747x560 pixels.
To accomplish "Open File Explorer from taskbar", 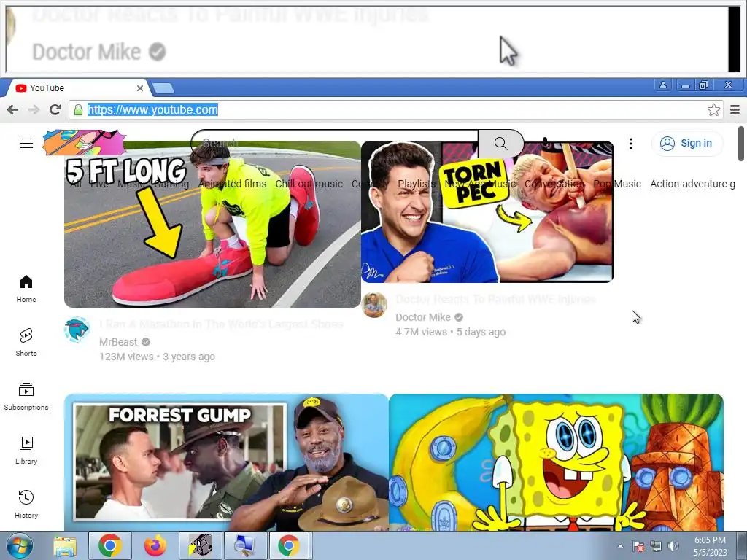I will 65,545.
